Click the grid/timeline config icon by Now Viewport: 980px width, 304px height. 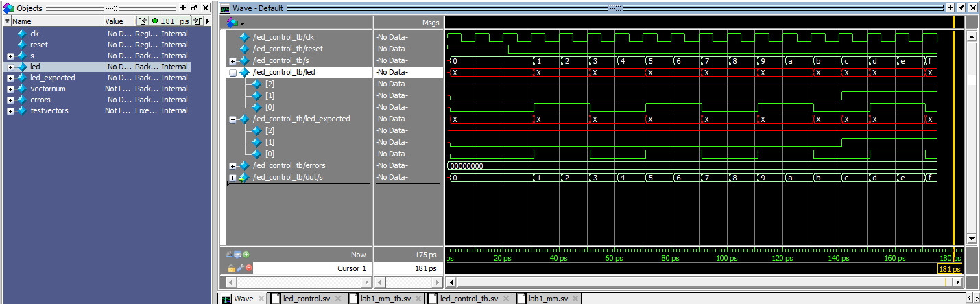click(238, 254)
